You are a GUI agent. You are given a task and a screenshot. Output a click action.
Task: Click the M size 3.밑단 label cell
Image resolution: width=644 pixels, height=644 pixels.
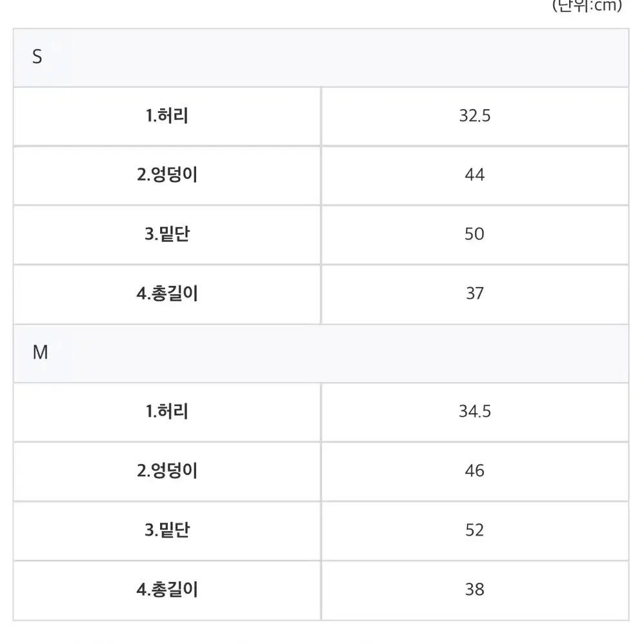pos(167,530)
